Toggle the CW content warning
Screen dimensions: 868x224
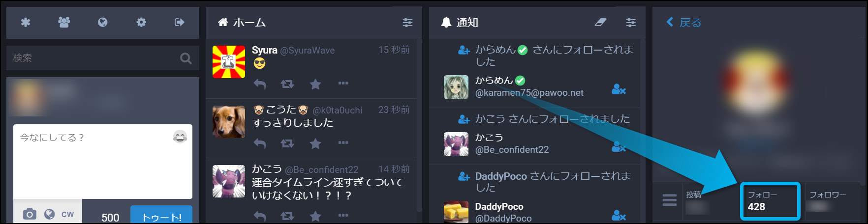coord(67,215)
